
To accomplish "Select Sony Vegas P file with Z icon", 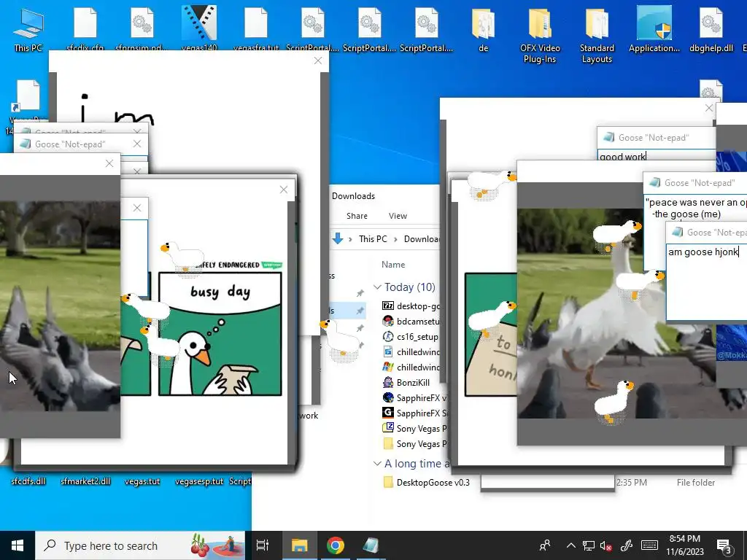I will click(414, 428).
